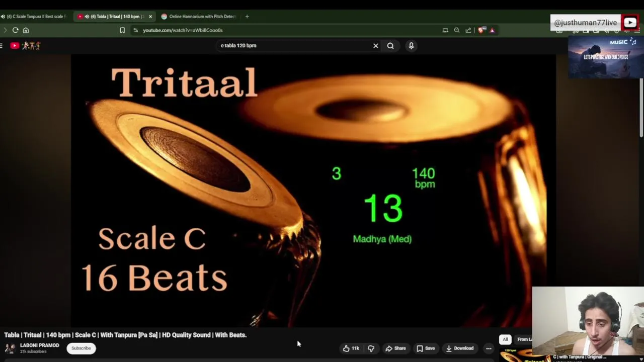Reload the page with the refresh icon
The image size is (644, 362).
tap(16, 30)
